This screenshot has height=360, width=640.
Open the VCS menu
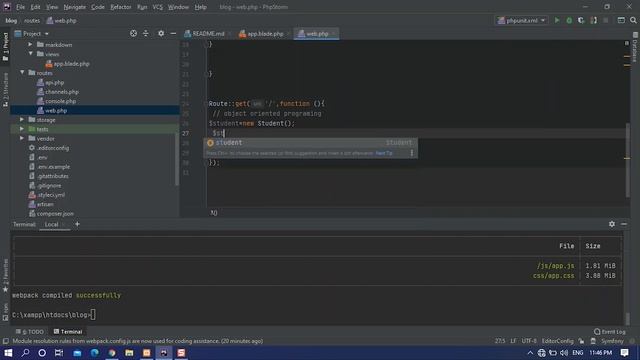pyautogui.click(x=158, y=7)
